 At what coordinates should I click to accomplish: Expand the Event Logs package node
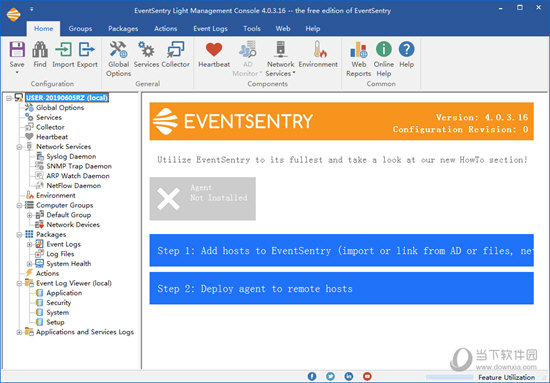click(29, 244)
